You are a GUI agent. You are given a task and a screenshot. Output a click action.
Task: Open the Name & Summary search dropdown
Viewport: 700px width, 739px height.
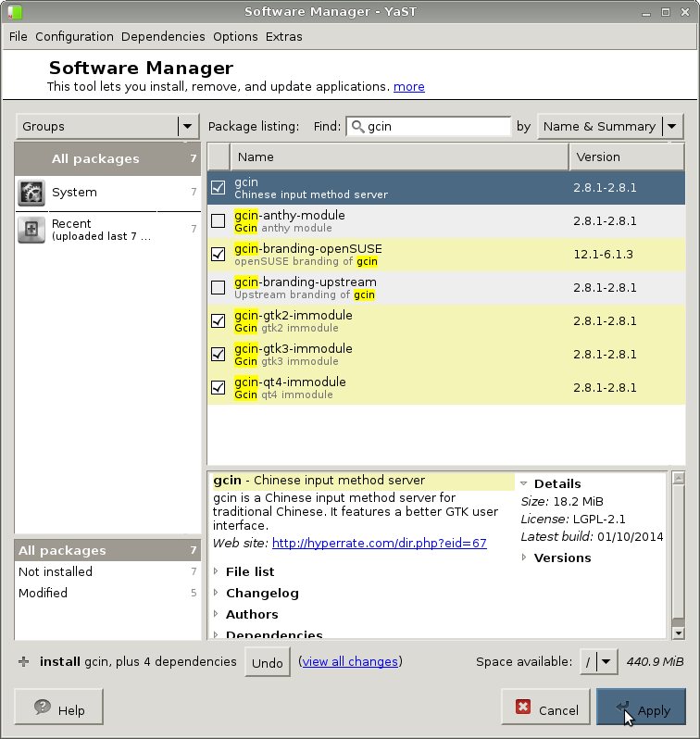(x=610, y=126)
